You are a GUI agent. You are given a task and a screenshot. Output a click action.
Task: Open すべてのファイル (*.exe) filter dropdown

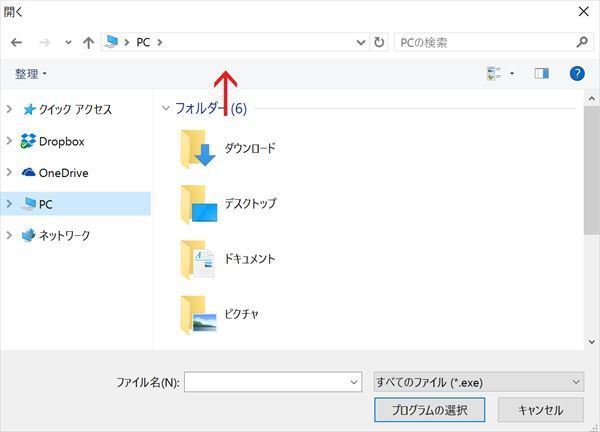tap(479, 382)
